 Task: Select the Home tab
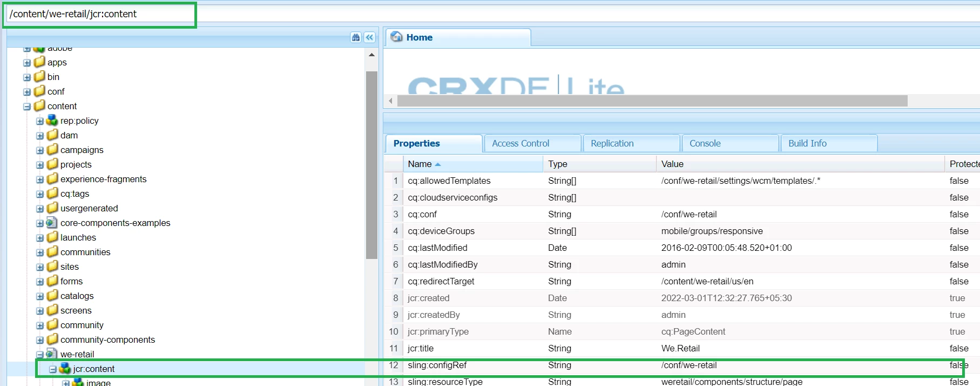pyautogui.click(x=458, y=37)
